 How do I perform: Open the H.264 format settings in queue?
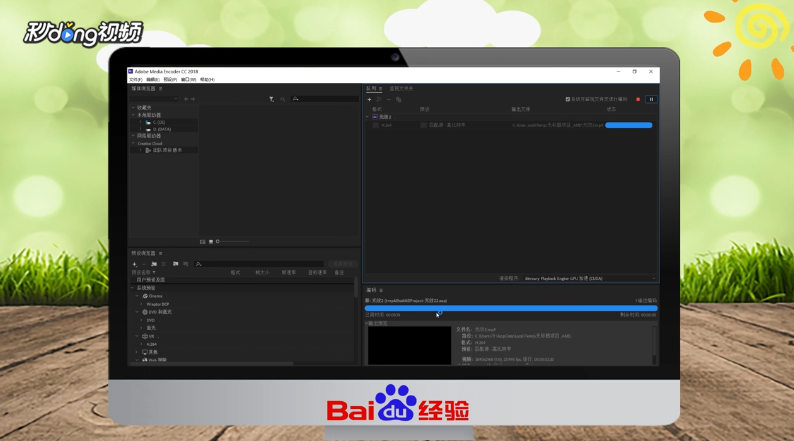(x=386, y=125)
